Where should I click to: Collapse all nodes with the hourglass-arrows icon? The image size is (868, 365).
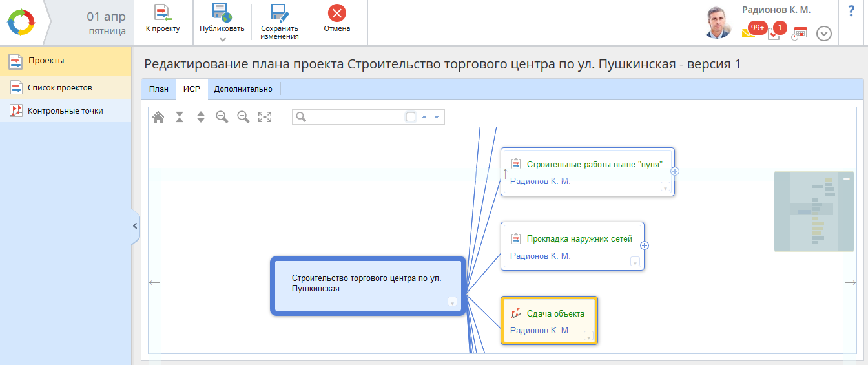click(x=180, y=117)
